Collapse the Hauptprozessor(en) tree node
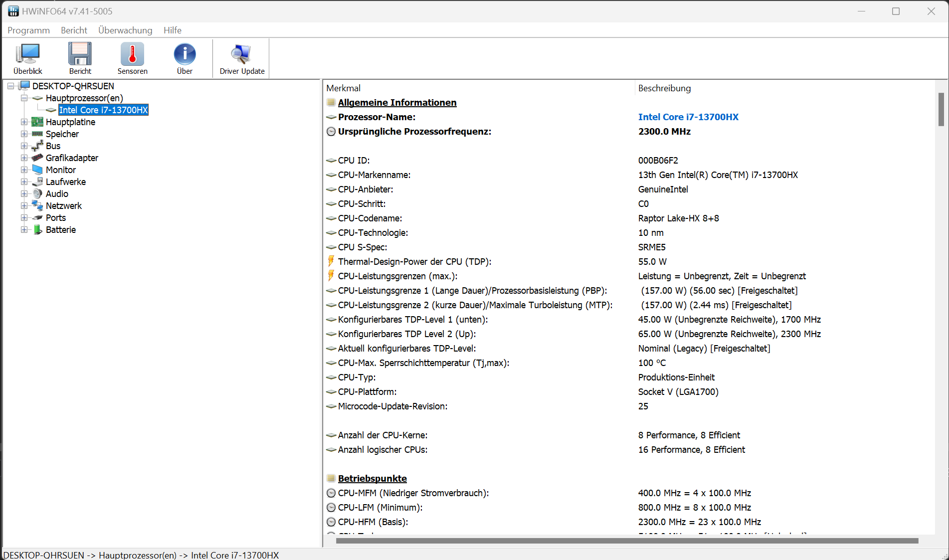The width and height of the screenshot is (949, 560). point(24,98)
